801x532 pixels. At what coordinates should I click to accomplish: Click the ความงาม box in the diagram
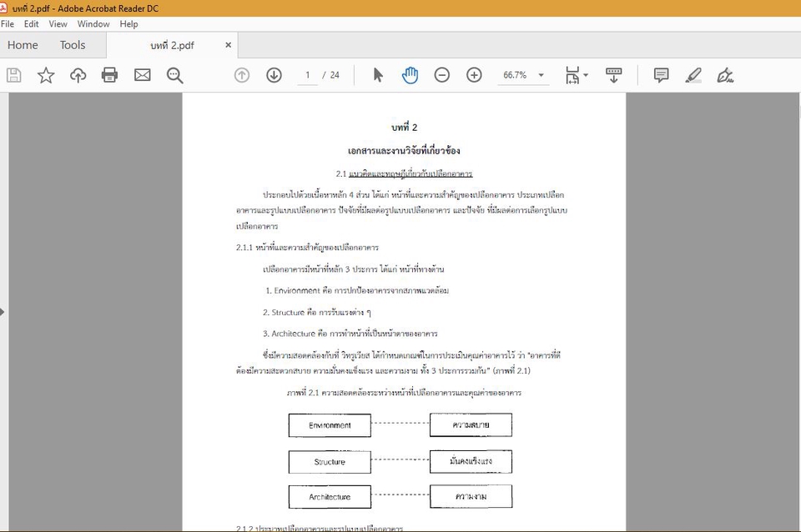471,496
